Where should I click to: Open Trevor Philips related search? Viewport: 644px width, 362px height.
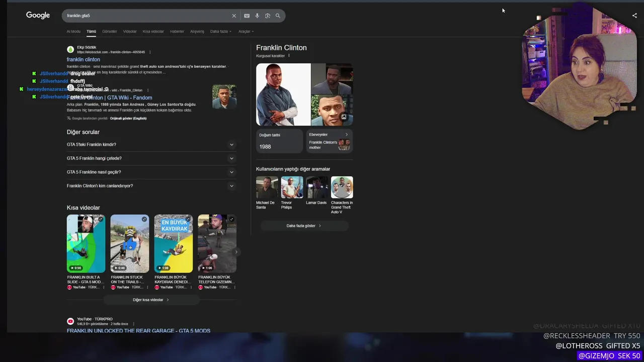[292, 193]
